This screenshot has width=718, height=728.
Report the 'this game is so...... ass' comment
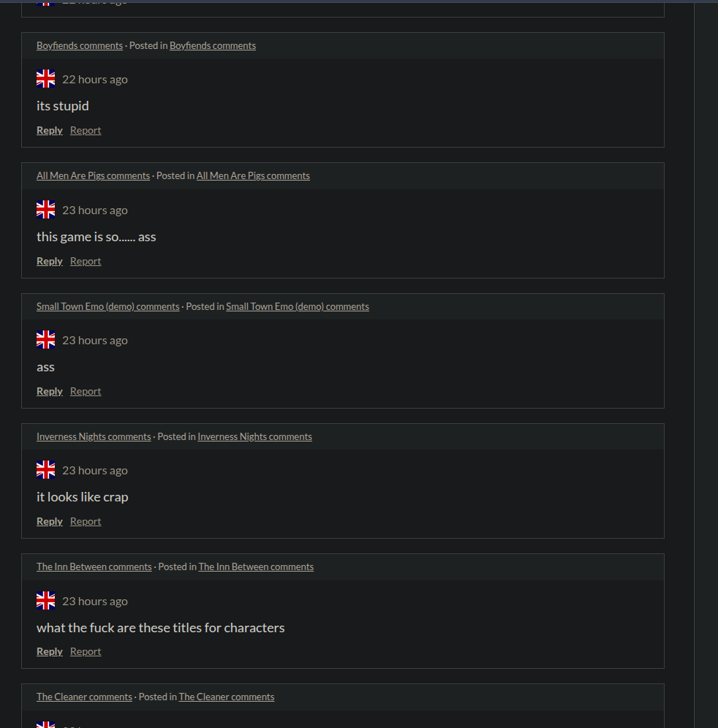tap(85, 260)
